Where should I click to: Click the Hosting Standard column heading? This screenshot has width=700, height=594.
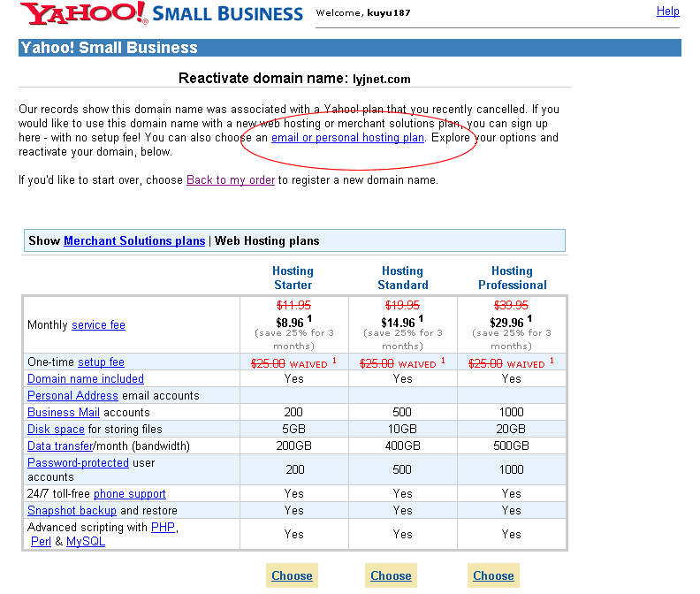(403, 278)
